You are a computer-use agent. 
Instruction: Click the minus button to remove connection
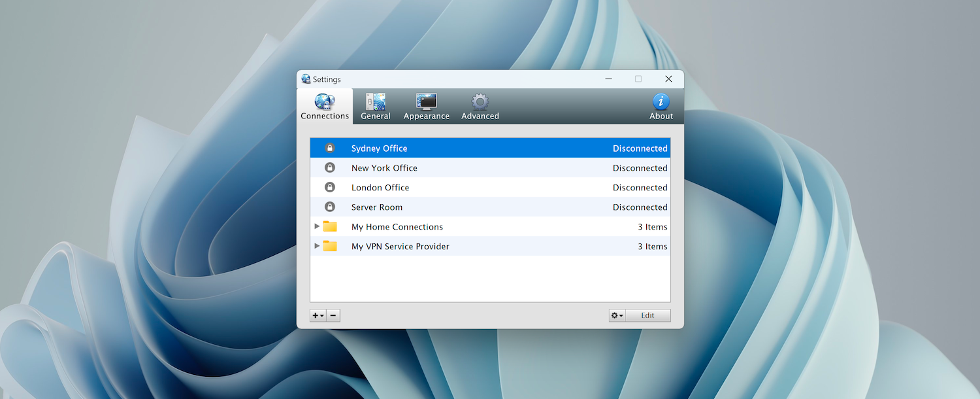click(x=333, y=316)
